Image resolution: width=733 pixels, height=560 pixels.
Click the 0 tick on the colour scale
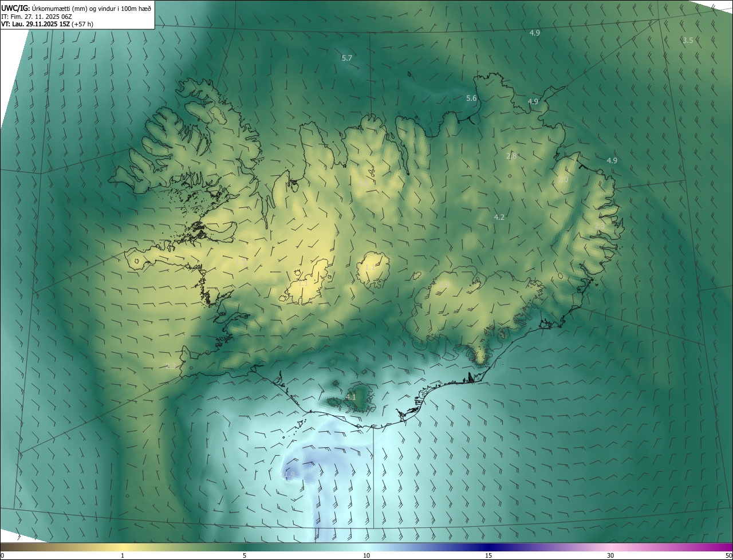pos(2,555)
